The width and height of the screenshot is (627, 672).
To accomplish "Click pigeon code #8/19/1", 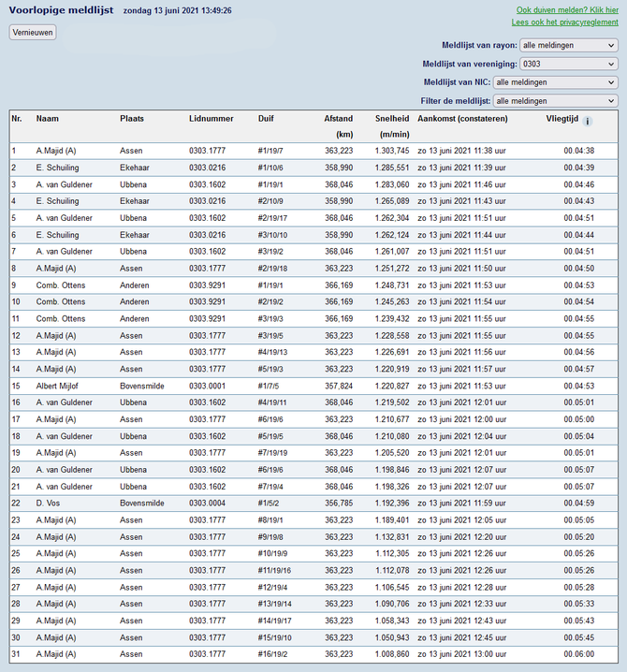I will point(270,520).
